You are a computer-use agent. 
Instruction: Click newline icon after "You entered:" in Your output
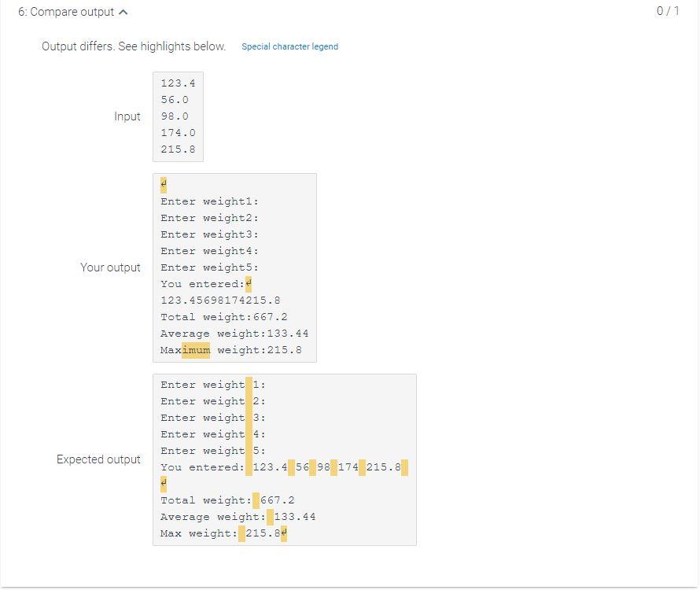point(249,283)
